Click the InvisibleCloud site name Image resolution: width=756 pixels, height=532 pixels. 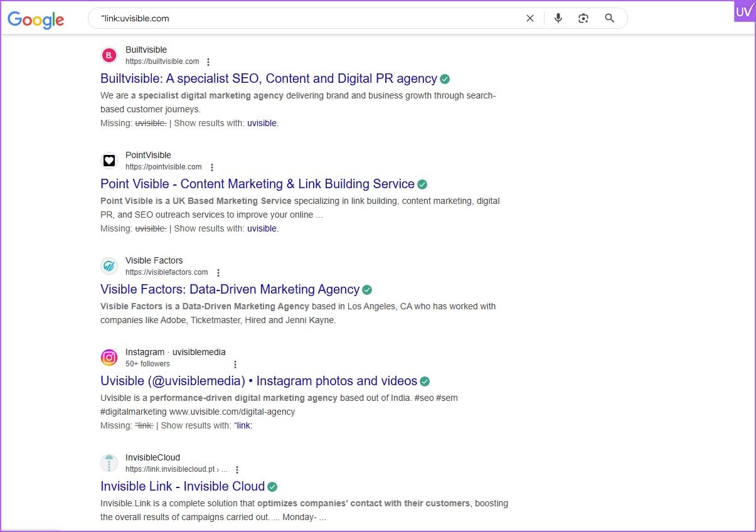[152, 457]
